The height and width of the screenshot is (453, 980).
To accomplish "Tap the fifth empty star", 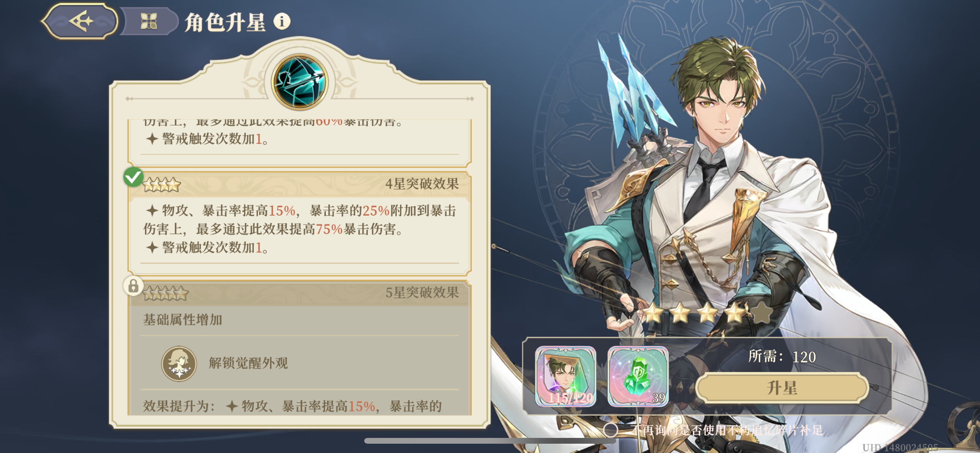I will click(x=761, y=313).
